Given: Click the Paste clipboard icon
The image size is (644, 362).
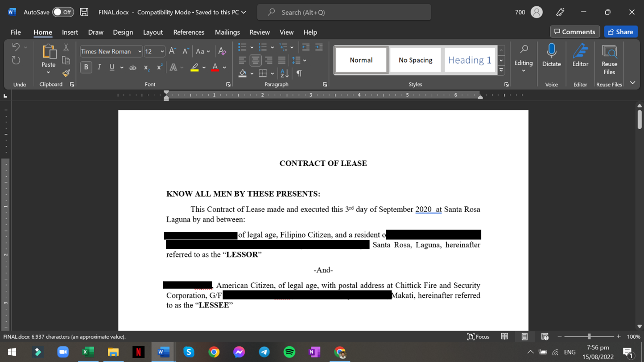Looking at the screenshot, I should [x=49, y=51].
